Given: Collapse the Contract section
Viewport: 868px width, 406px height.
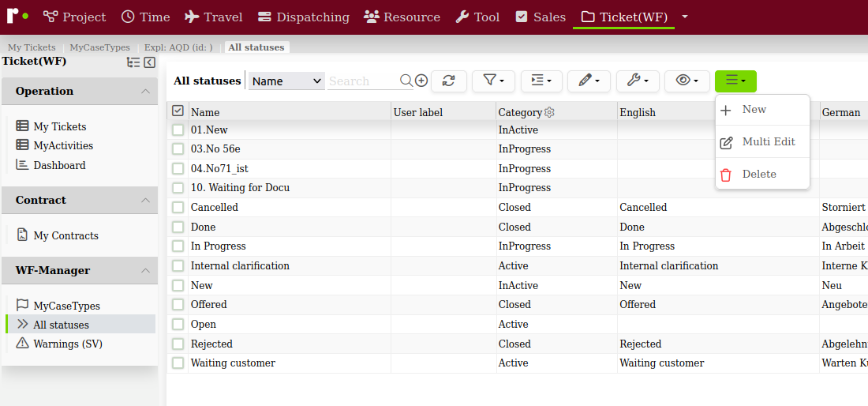Looking at the screenshot, I should [80, 200].
